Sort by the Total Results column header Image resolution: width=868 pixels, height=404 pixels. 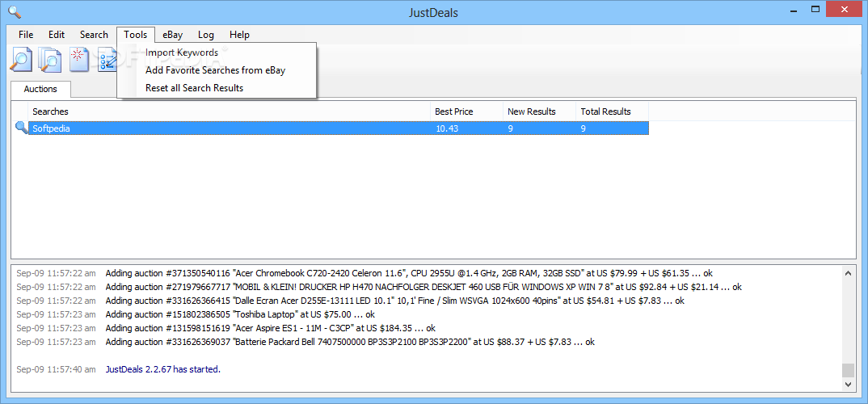click(613, 112)
